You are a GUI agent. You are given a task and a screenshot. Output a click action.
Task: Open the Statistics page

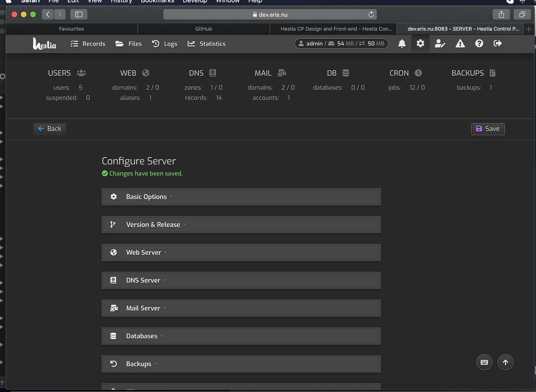[206, 44]
